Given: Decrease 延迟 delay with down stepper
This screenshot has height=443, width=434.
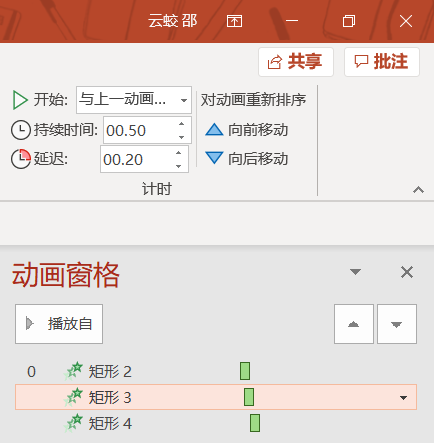Looking at the screenshot, I should point(179,166).
